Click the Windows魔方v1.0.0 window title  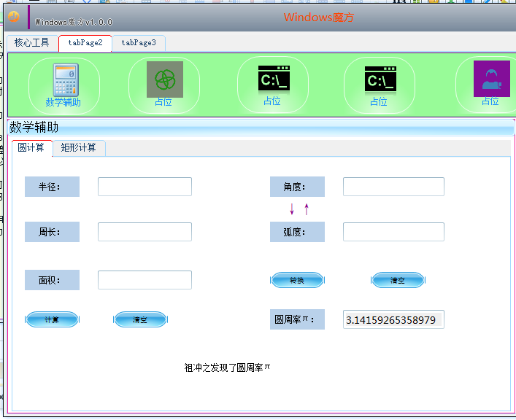pos(74,22)
